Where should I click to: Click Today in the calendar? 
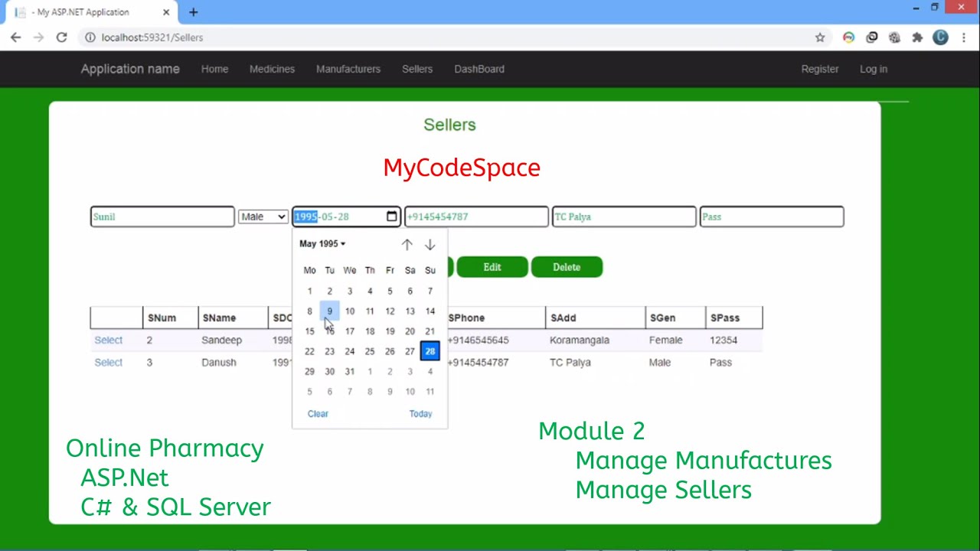click(420, 414)
